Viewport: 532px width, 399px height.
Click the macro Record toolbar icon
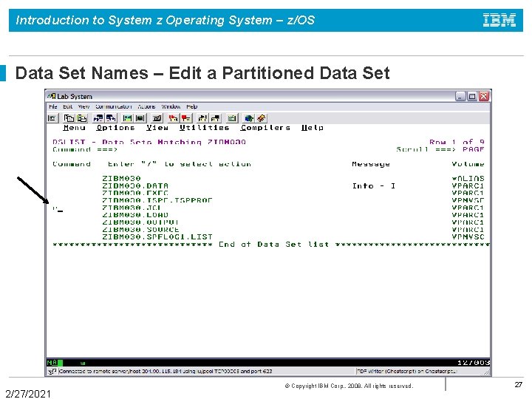tap(174, 118)
